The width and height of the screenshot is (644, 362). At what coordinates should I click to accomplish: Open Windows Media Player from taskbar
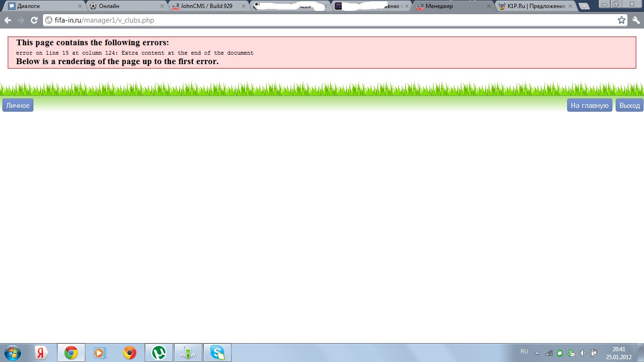(100, 353)
